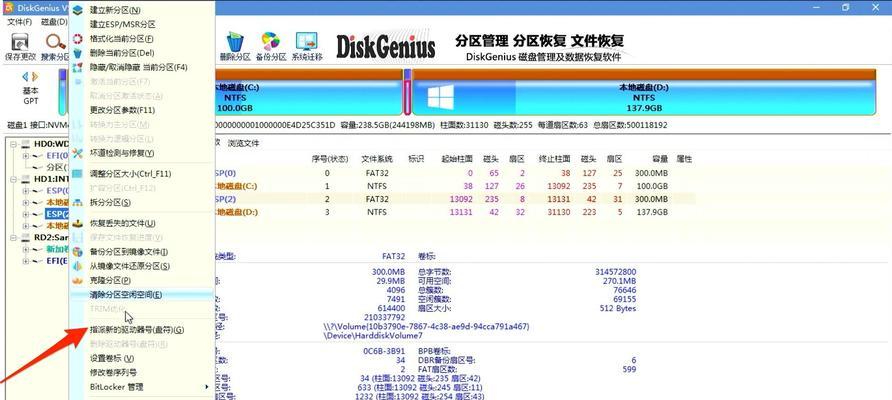Click the 删除当前分区 bin icon in menu
The width and height of the screenshot is (892, 400).
78,53
